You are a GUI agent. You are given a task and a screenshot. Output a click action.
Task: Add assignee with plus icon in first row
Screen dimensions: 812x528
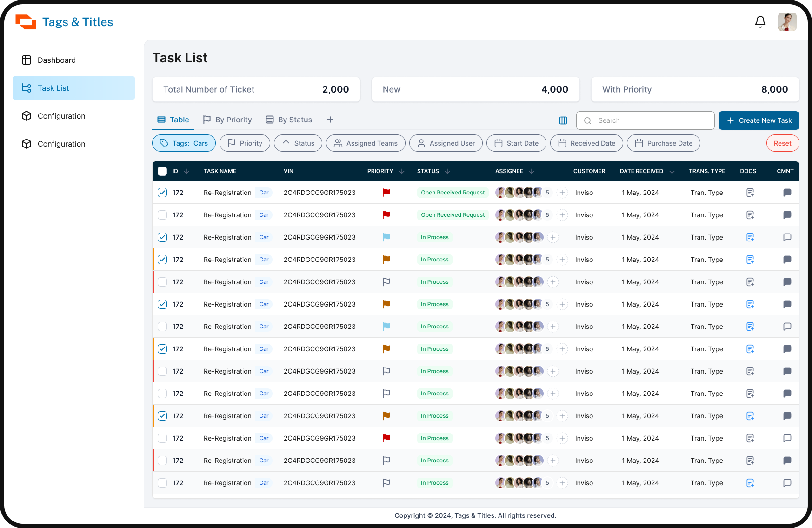(x=562, y=193)
